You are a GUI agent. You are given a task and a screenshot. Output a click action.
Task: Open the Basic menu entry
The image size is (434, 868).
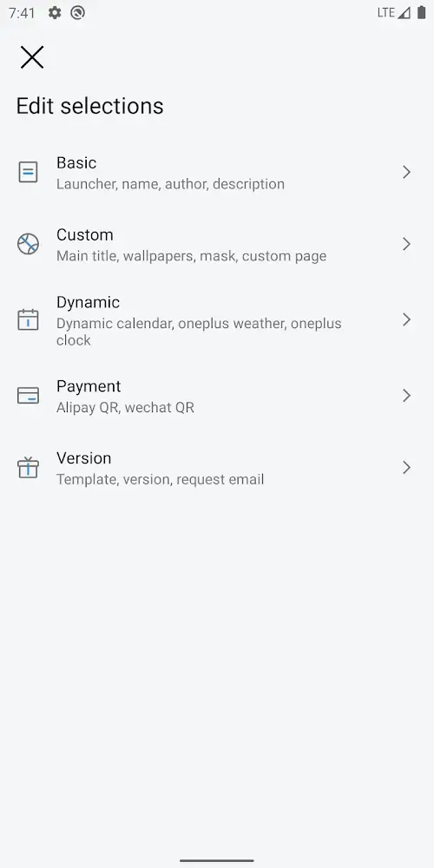[x=217, y=172]
